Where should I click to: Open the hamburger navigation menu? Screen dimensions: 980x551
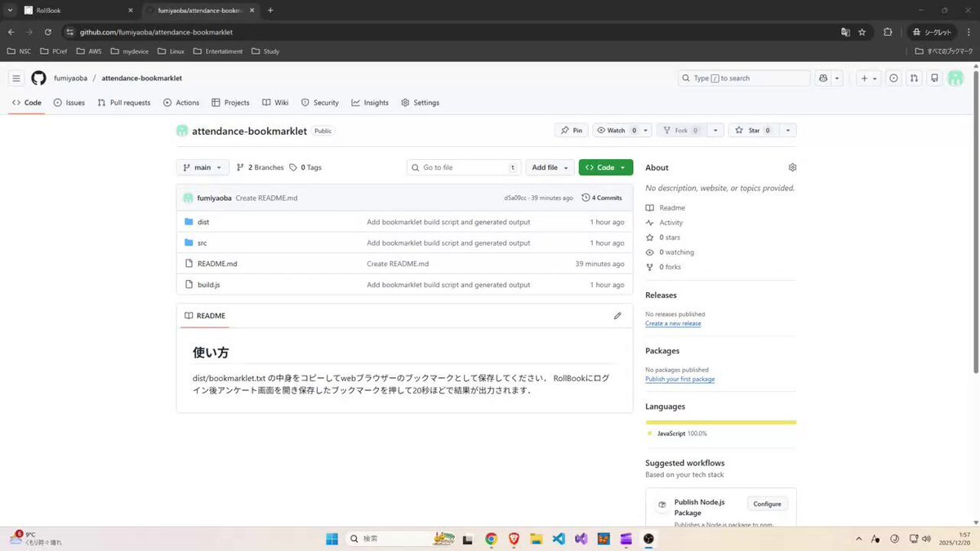coord(16,78)
